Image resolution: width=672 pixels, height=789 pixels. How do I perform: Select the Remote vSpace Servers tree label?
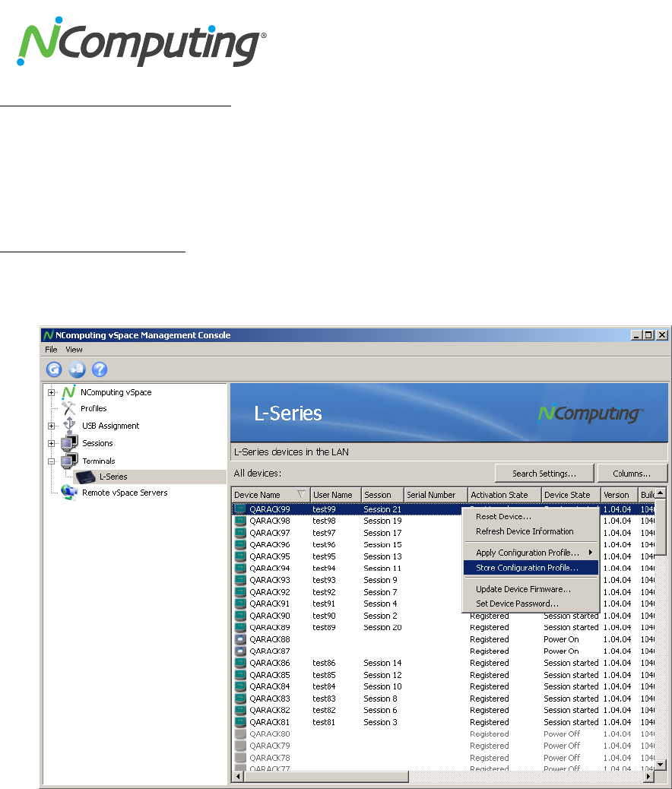click(x=125, y=493)
